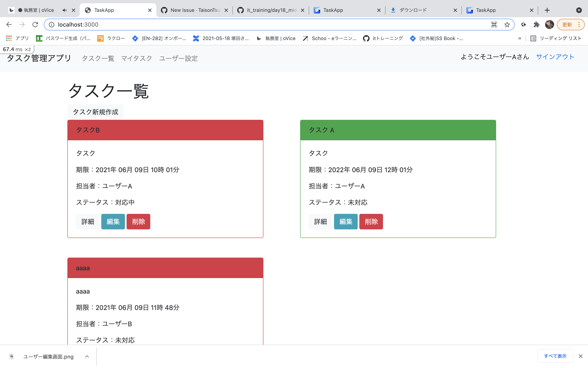Open the tab search dropdown arrow
Image resolution: width=588 pixels, height=368 pixels.
[579, 10]
